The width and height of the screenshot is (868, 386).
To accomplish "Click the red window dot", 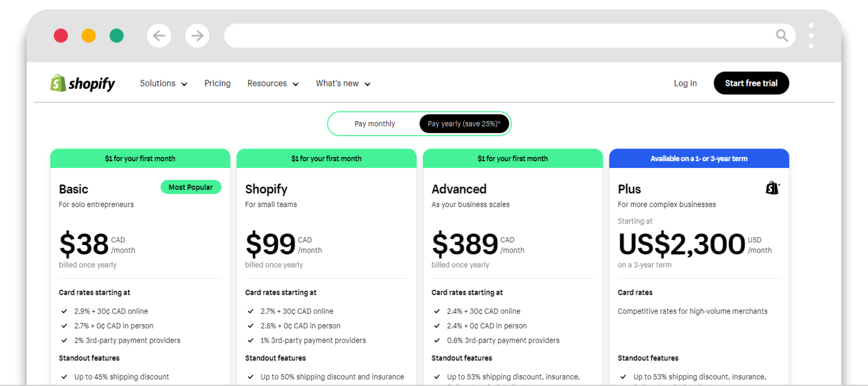I will [x=61, y=36].
